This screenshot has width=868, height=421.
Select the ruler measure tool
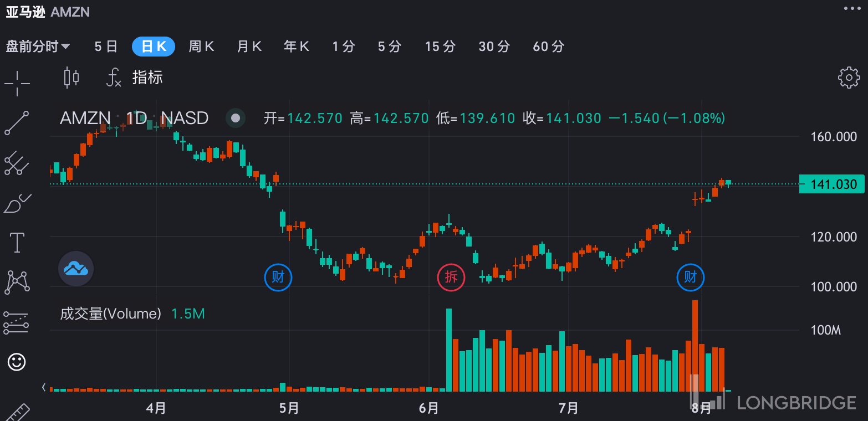(x=17, y=413)
